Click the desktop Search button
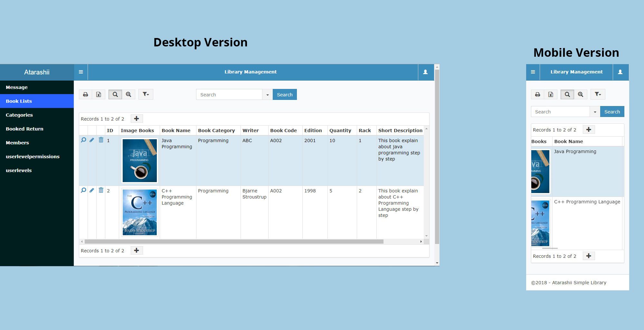Screen dimensions: 644x330 click(285, 95)
